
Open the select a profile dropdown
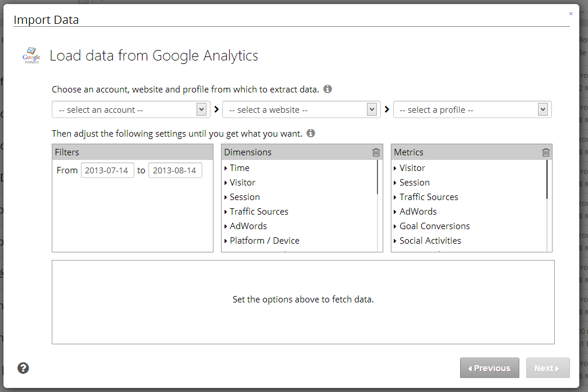coord(472,109)
